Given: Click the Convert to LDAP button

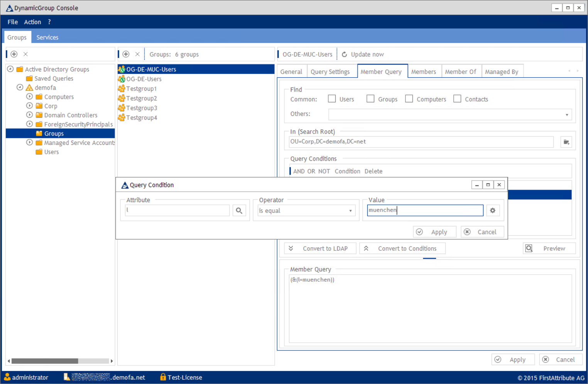Looking at the screenshot, I should coord(320,248).
